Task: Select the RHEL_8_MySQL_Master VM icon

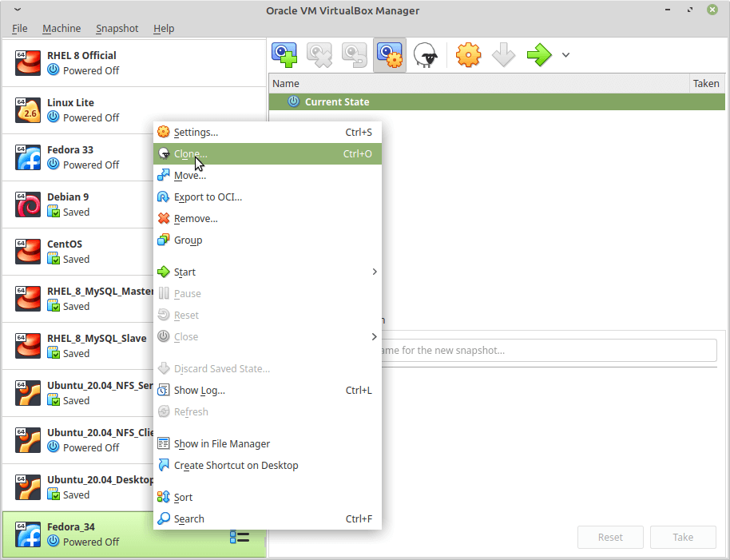Action: click(27, 299)
